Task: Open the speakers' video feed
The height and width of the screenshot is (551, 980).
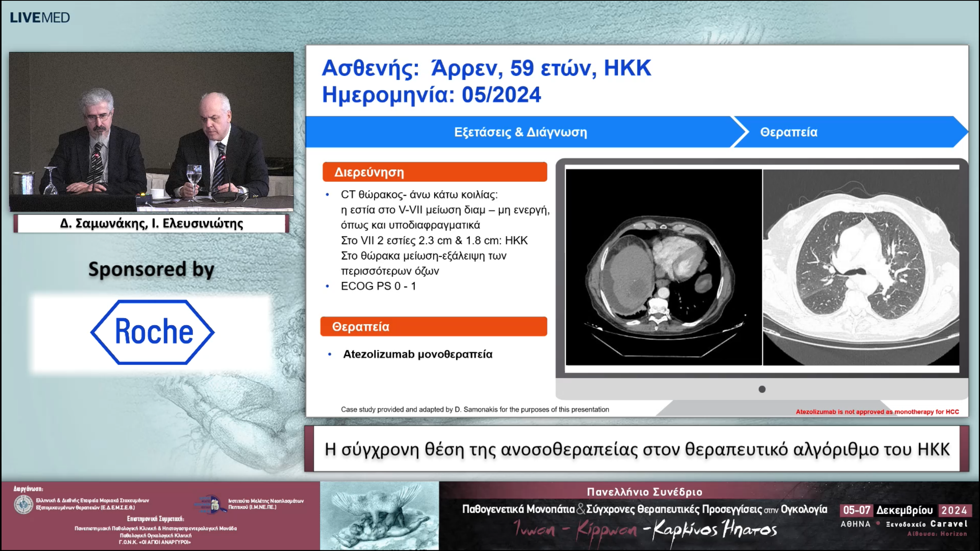Action: point(151,132)
